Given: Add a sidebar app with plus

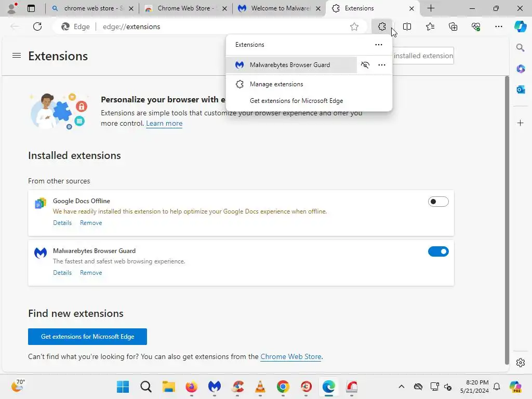Looking at the screenshot, I should click(x=520, y=123).
